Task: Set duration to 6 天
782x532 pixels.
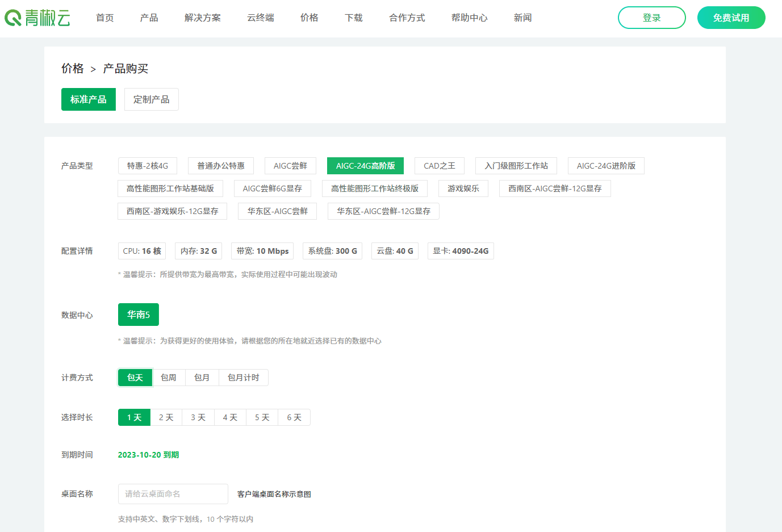Action: 294,417
